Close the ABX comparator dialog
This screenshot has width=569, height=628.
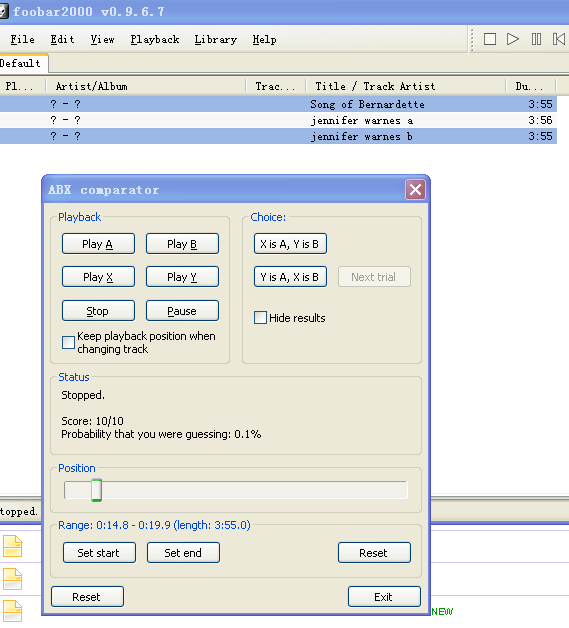tap(415, 189)
